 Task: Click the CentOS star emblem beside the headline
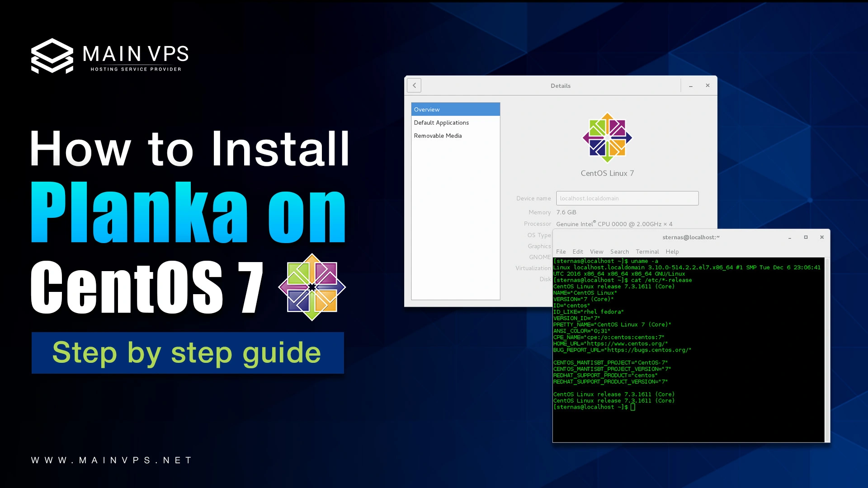coord(311,287)
